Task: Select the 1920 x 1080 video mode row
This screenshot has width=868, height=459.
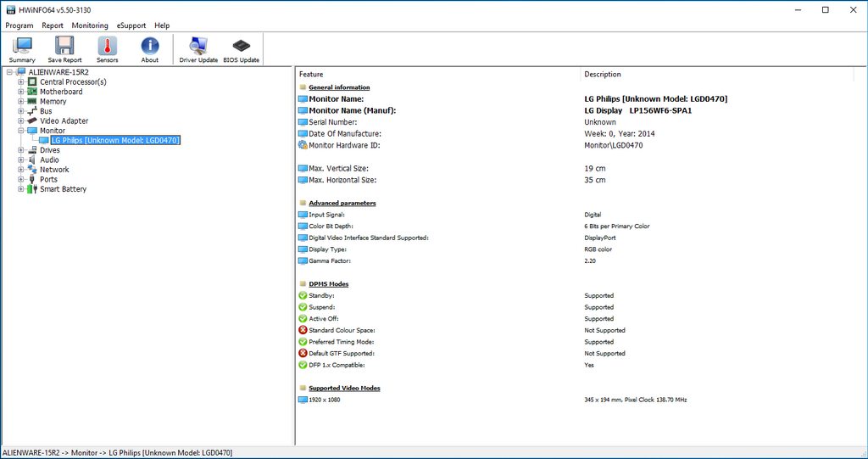Action: (x=576, y=400)
